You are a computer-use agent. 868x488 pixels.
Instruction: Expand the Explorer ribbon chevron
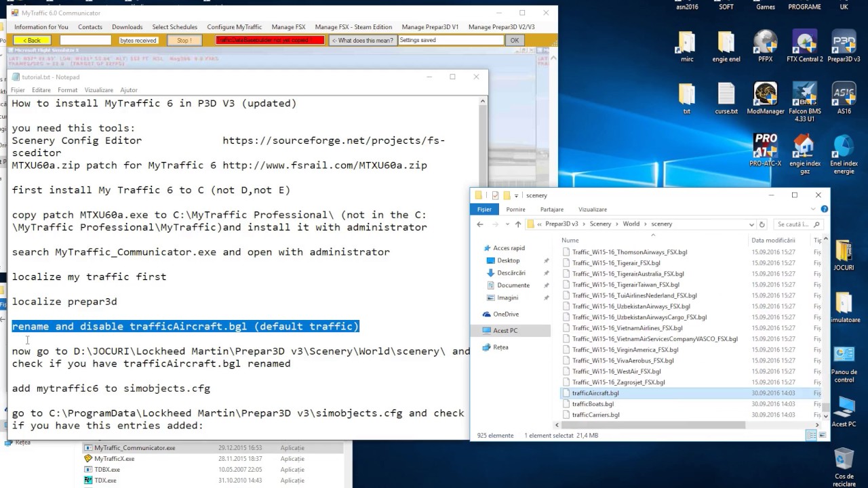[814, 209]
